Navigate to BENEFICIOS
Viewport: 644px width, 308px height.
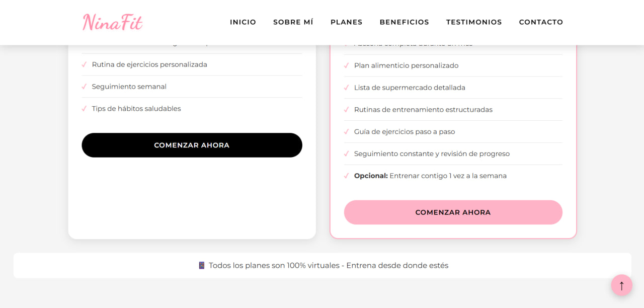(404, 22)
